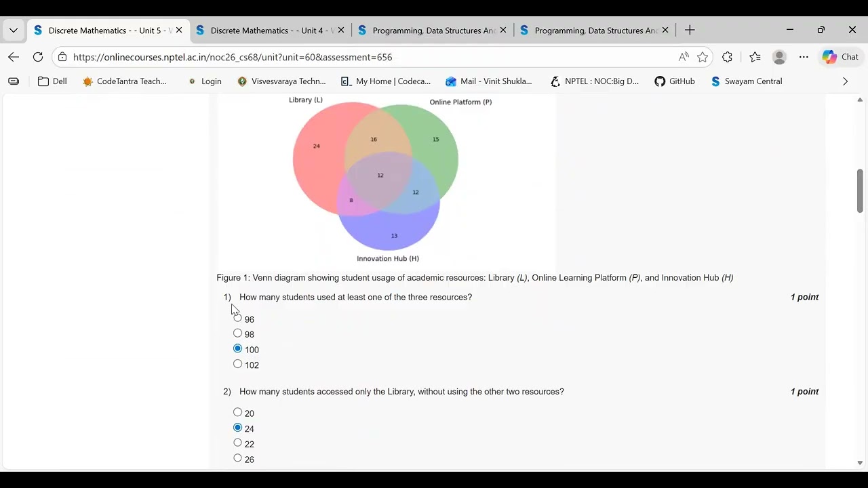Click the Figure 1 caption text
The image size is (868, 488).
pyautogui.click(x=475, y=278)
